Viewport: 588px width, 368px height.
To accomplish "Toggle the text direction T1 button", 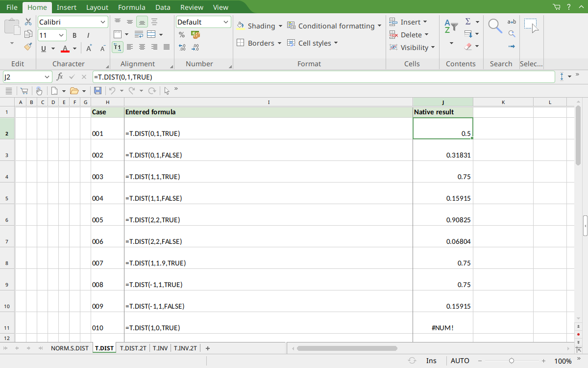I will click(117, 47).
